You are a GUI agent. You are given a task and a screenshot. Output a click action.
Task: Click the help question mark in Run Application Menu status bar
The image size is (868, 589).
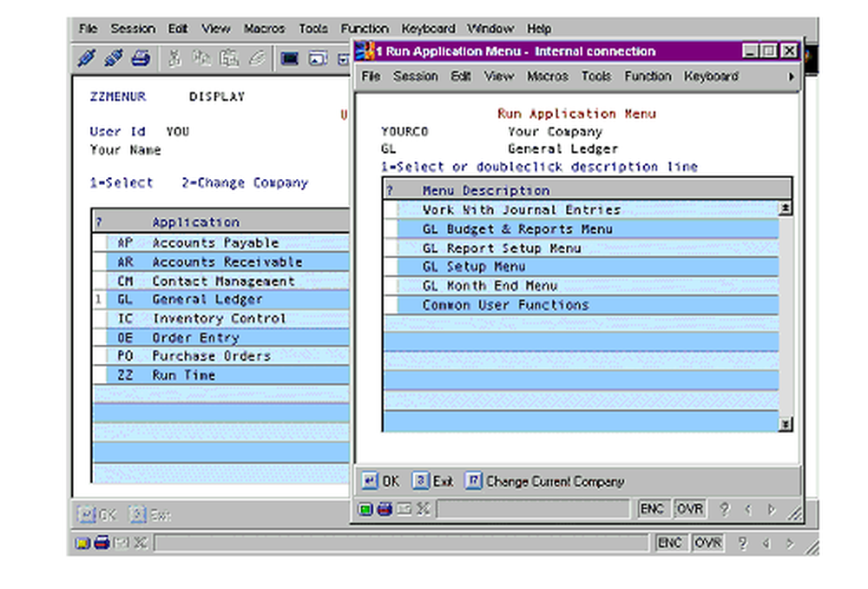725,509
